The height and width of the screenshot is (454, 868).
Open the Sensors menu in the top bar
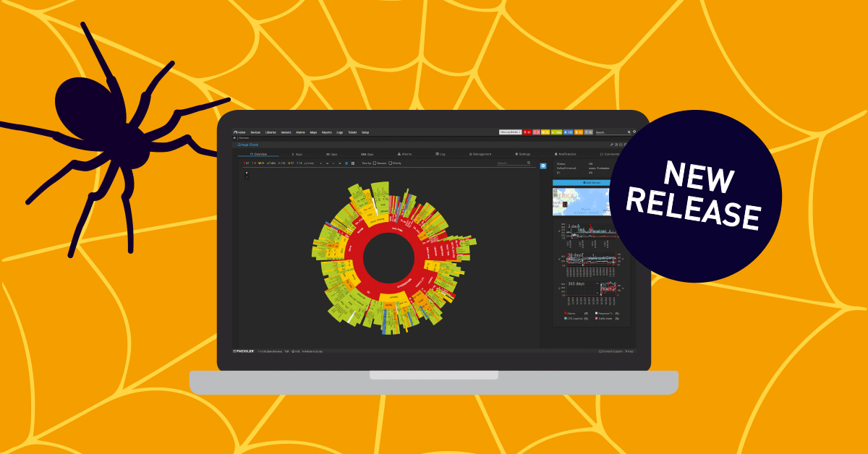(286, 132)
